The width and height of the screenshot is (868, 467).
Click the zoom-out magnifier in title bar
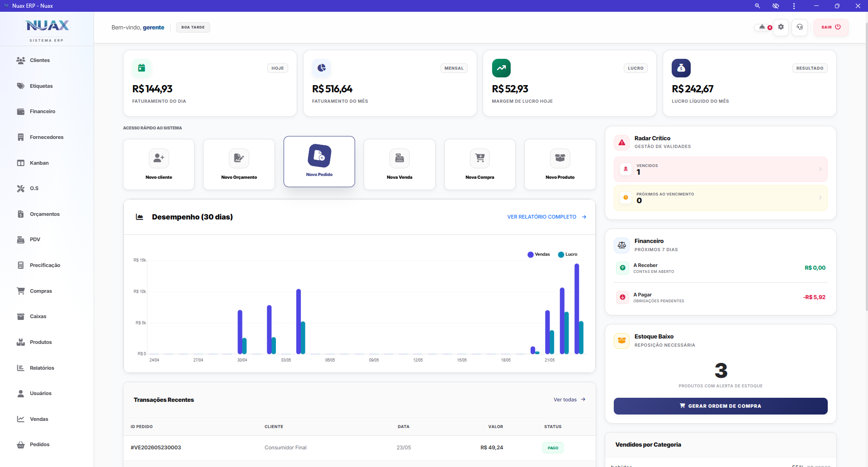pyautogui.click(x=757, y=6)
